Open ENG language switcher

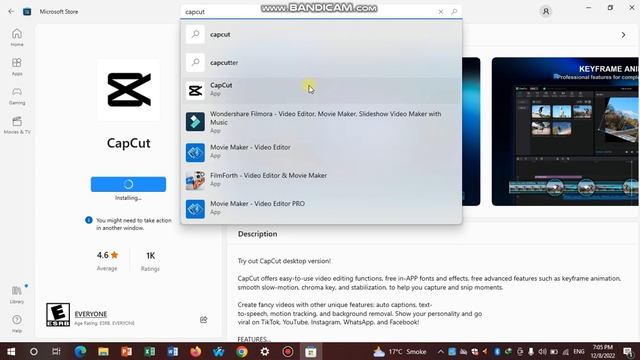pyautogui.click(x=579, y=351)
